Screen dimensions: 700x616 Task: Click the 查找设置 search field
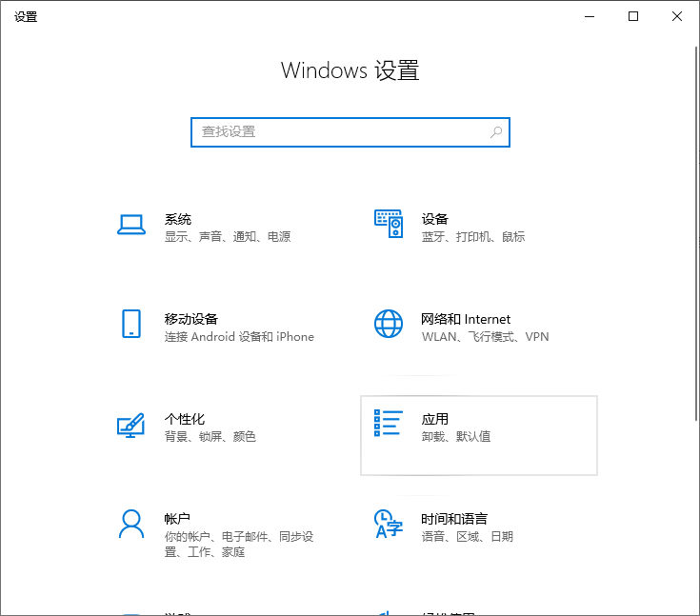tap(350, 132)
